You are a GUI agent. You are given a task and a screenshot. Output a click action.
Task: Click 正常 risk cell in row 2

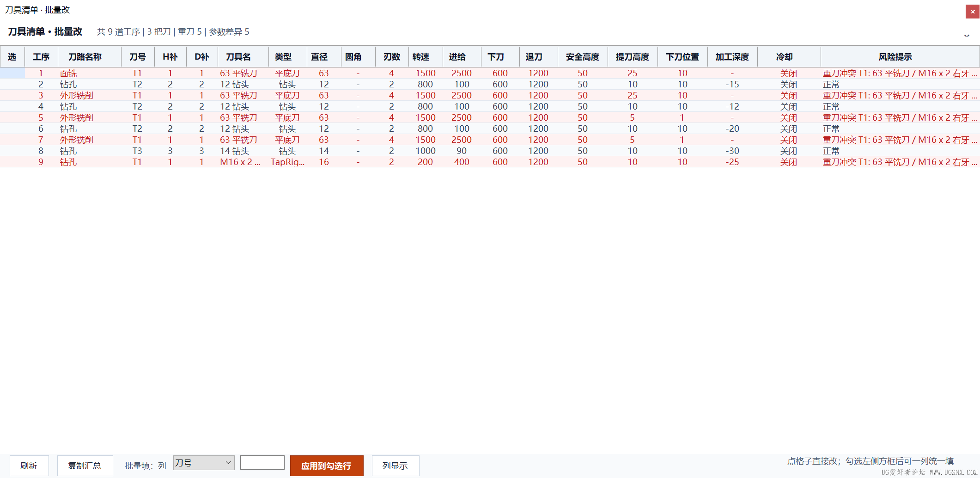click(x=831, y=84)
